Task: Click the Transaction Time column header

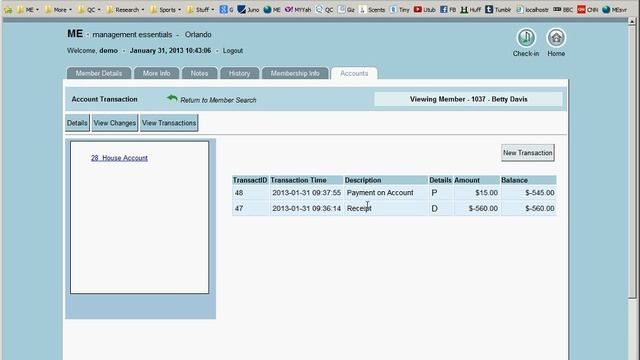Action: click(x=306, y=180)
